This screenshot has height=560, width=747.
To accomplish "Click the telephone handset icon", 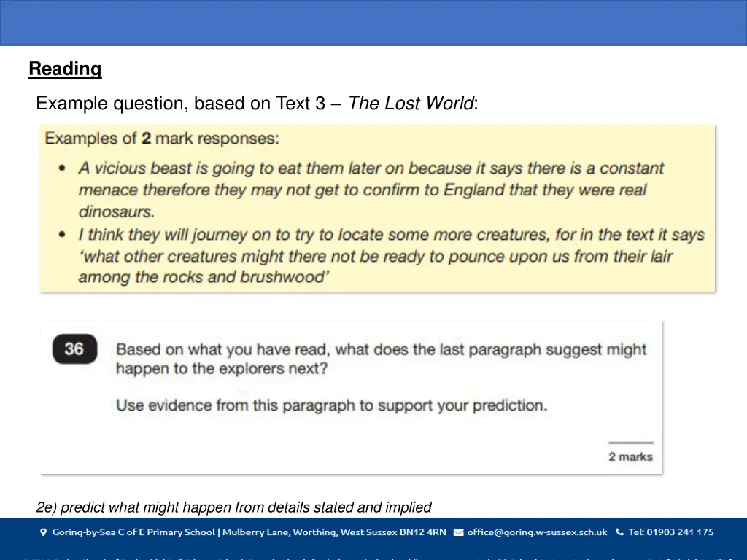I will click(x=619, y=532).
